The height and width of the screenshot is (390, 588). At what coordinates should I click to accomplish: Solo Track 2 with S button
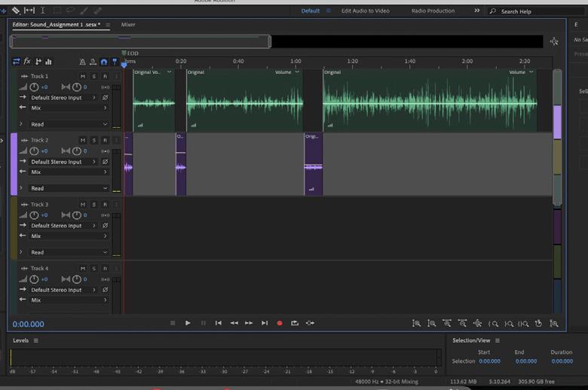pos(94,141)
